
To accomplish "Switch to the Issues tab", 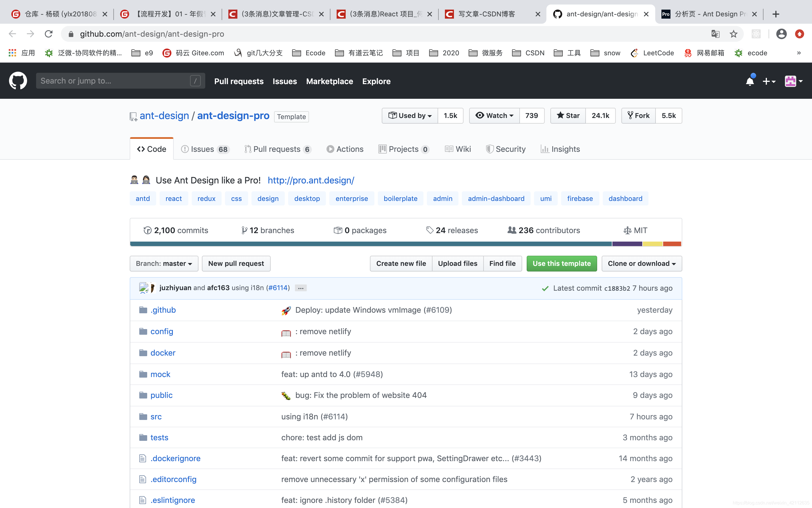I will 205,149.
